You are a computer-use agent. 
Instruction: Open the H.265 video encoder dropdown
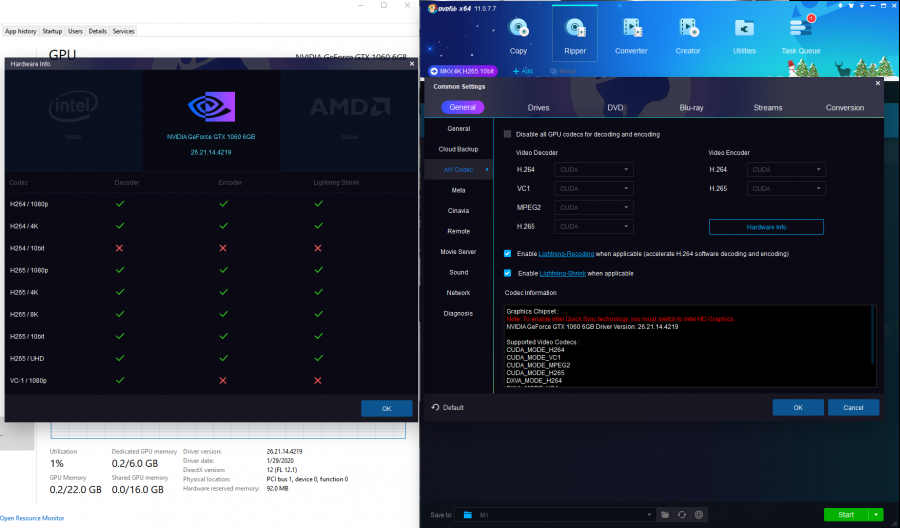786,188
